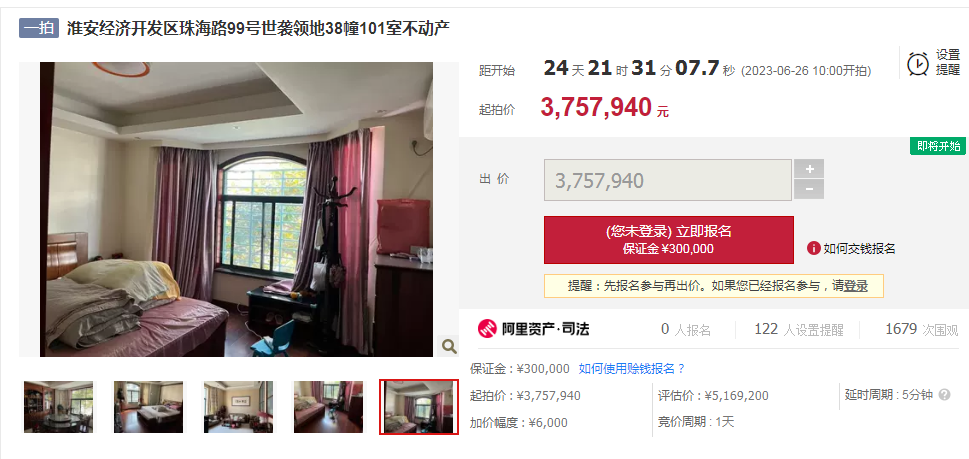Open the 登录 login link in the reminder
Viewport: 969px width, 459px height.
pyautogui.click(x=856, y=286)
